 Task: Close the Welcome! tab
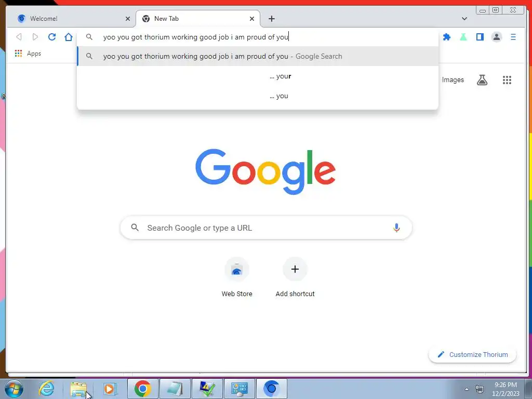point(128,19)
